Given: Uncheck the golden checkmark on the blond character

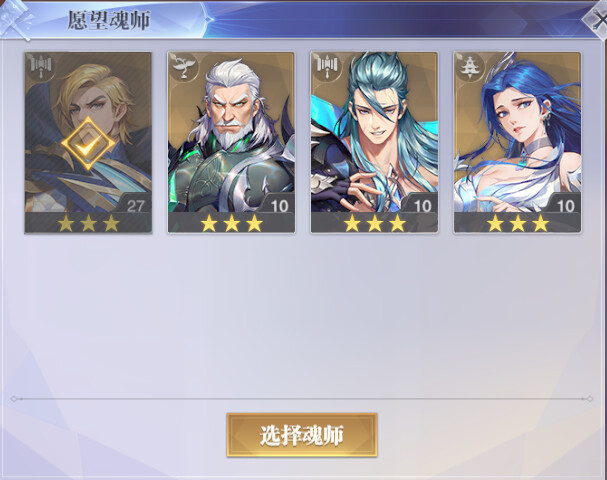Looking at the screenshot, I should pyautogui.click(x=88, y=143).
